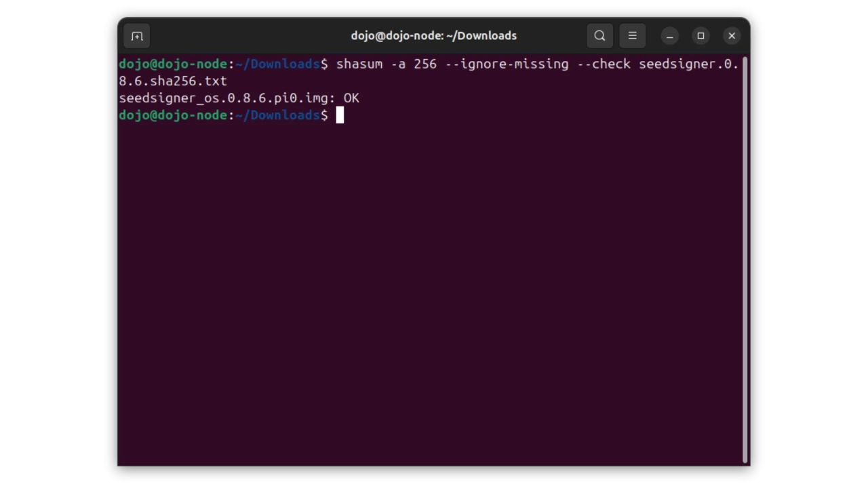Screen dimensions: 868x488
Task: Click the --ignore-missing flag text
Action: pos(507,64)
